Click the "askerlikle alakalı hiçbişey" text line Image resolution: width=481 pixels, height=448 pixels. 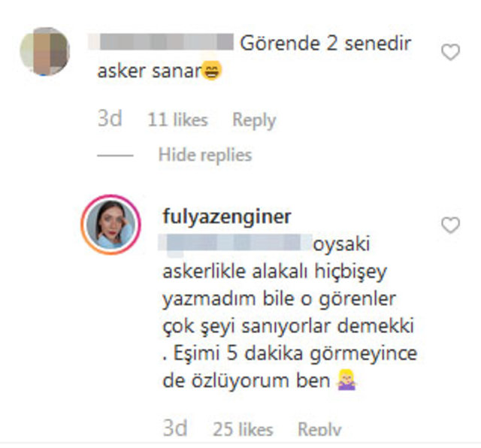click(275, 271)
